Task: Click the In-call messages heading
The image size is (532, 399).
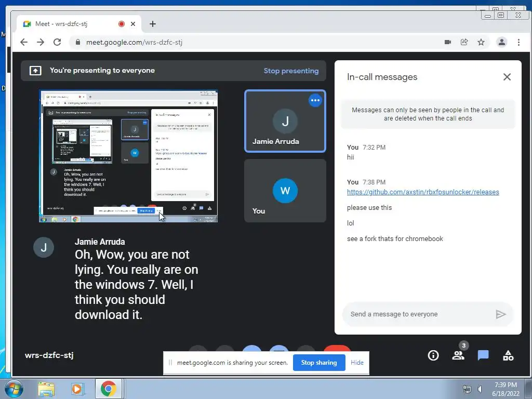Action: point(382,77)
